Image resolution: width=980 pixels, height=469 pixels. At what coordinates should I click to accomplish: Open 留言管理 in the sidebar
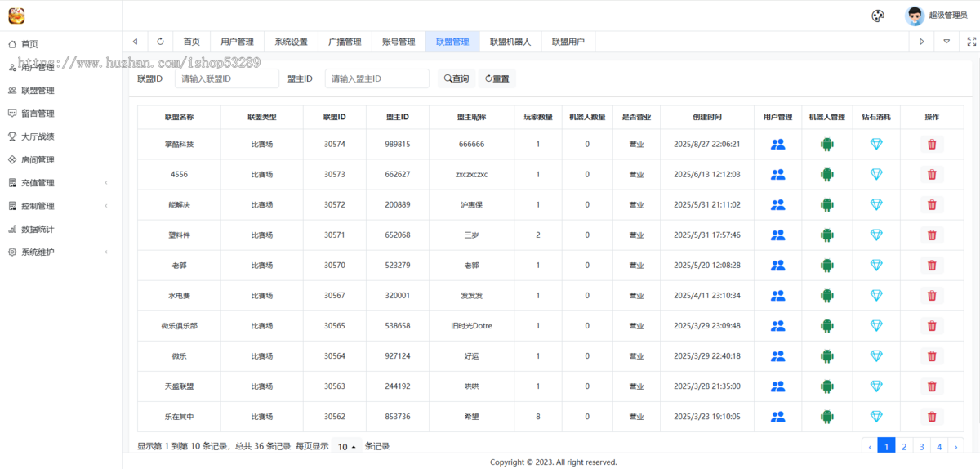coord(61,114)
